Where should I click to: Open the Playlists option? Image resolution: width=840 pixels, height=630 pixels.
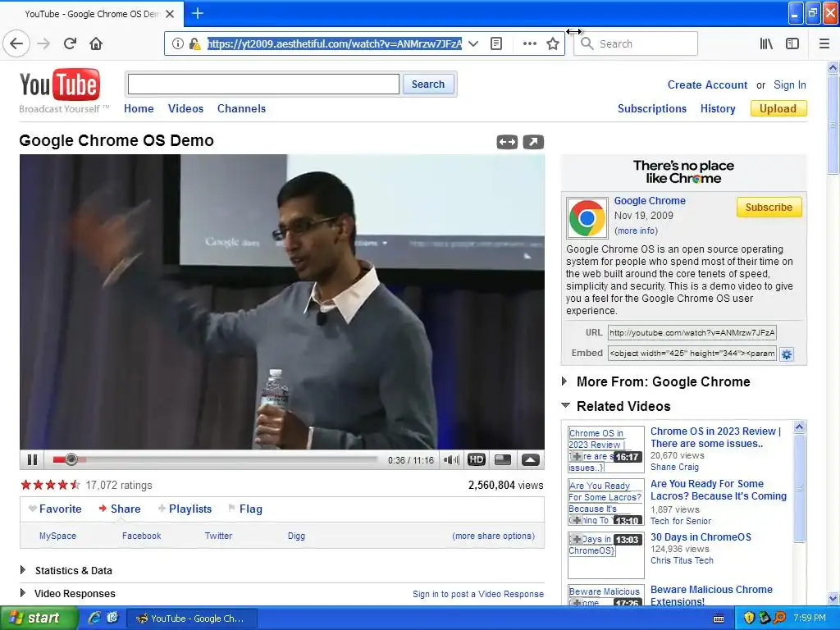coord(185,509)
